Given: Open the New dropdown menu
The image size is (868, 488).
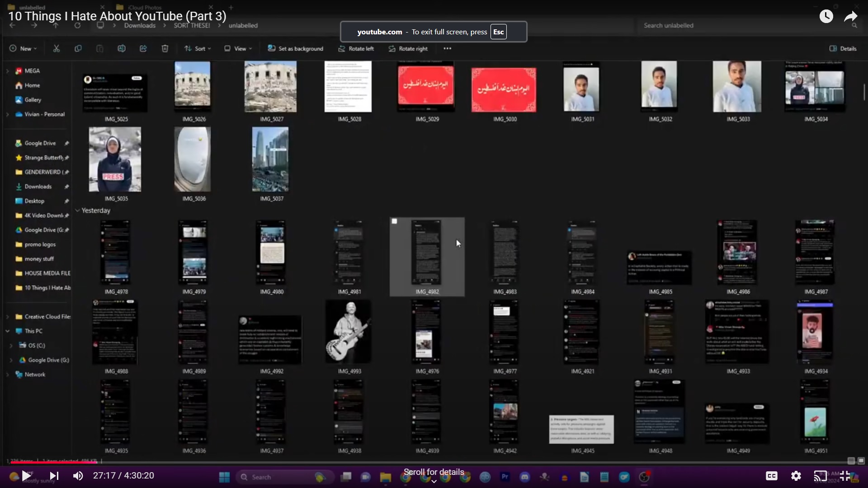Looking at the screenshot, I should [23, 48].
